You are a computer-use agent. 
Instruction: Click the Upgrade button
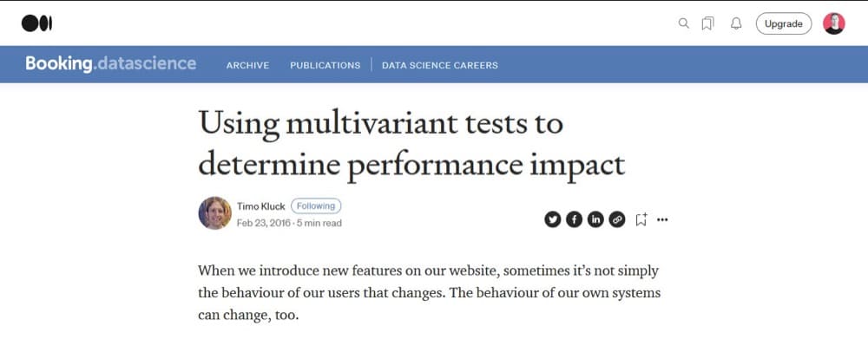pos(784,23)
